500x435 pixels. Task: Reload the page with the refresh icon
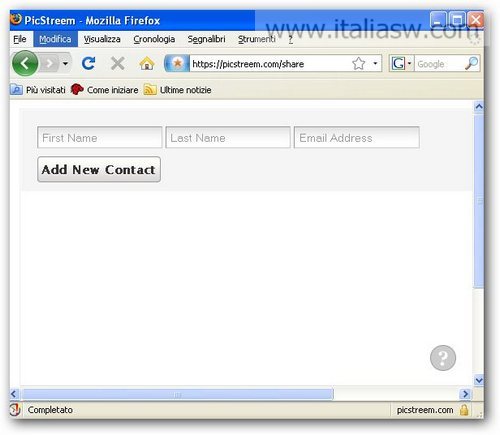[88, 63]
